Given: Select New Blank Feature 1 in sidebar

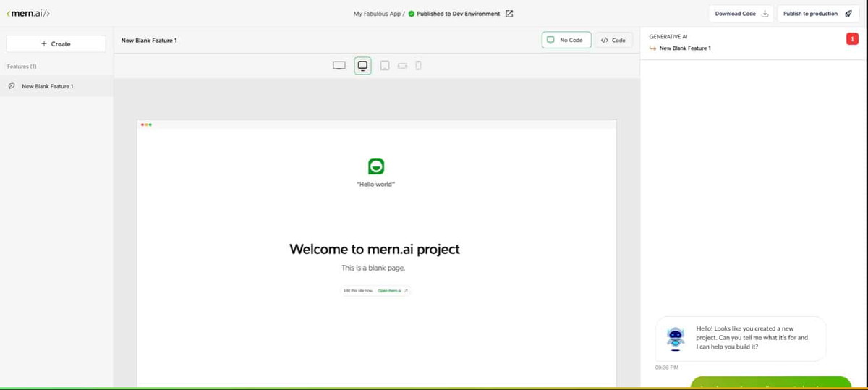Looking at the screenshot, I should tap(56, 86).
